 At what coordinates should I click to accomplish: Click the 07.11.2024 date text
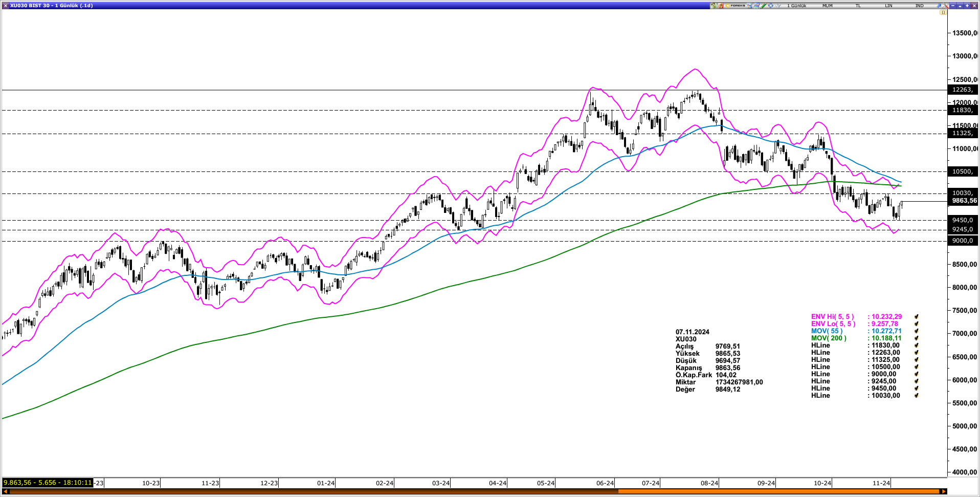693,332
